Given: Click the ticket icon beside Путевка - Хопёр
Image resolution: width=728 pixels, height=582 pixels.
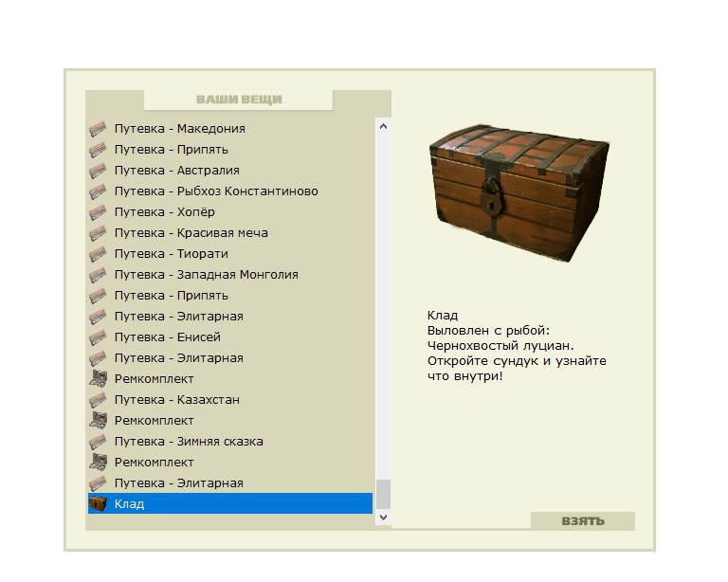Looking at the screenshot, I should point(98,212).
